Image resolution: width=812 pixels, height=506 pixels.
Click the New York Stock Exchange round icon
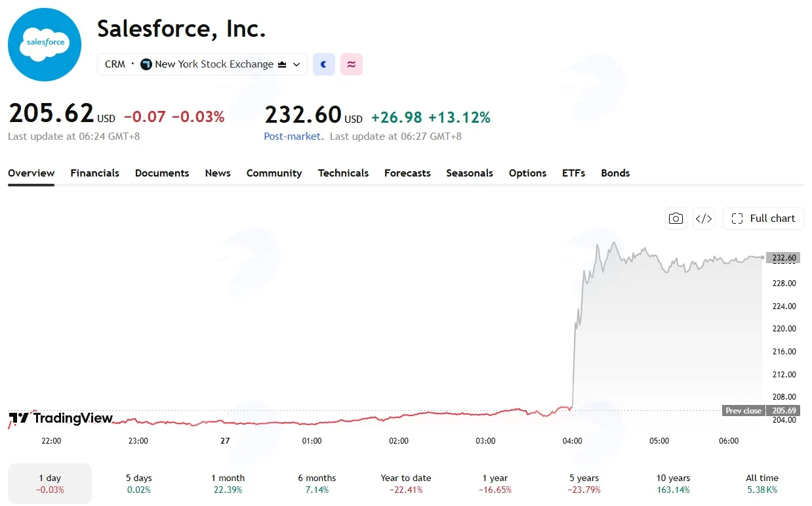click(146, 64)
